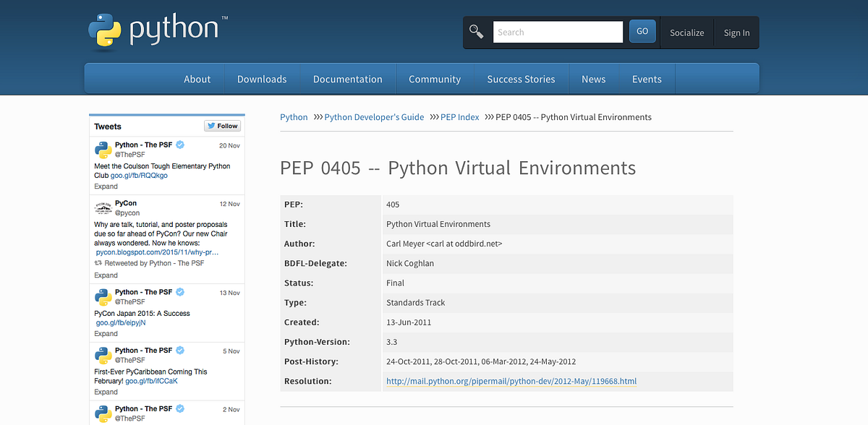Screen dimensions: 868x425
Task: Follow @ThePSF on Twitter
Action: click(x=222, y=125)
